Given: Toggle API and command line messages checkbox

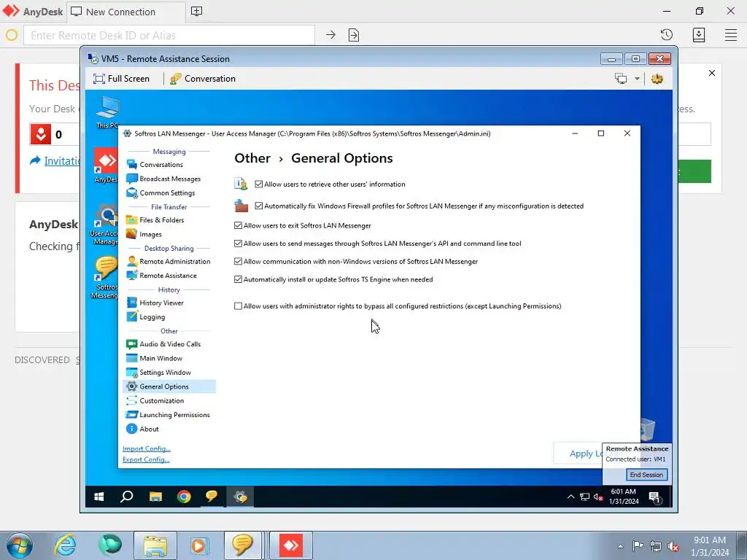Looking at the screenshot, I should 239,244.
